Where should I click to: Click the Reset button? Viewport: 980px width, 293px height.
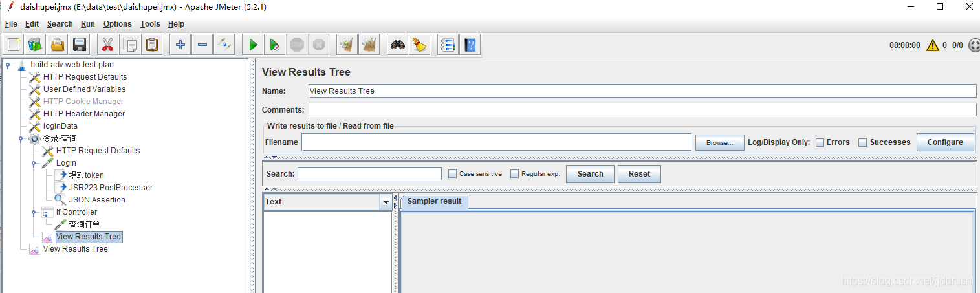click(639, 174)
